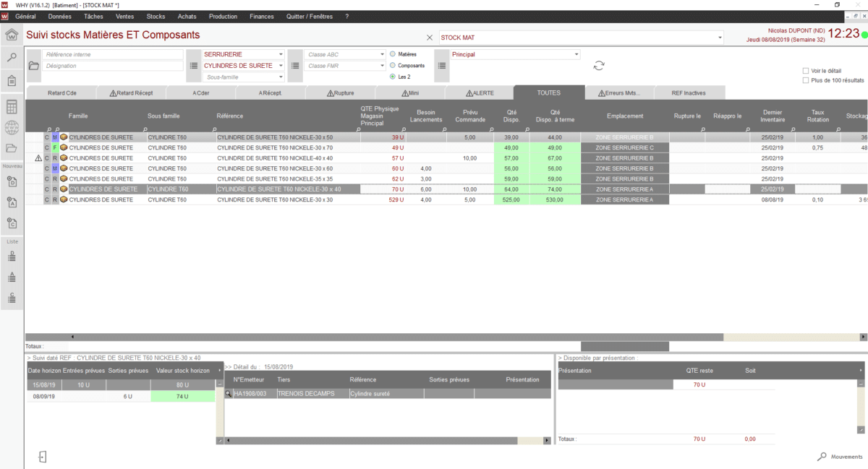Image resolution: width=868 pixels, height=469 pixels.
Task: Click the home icon in the left sidebar
Action: tap(12, 35)
